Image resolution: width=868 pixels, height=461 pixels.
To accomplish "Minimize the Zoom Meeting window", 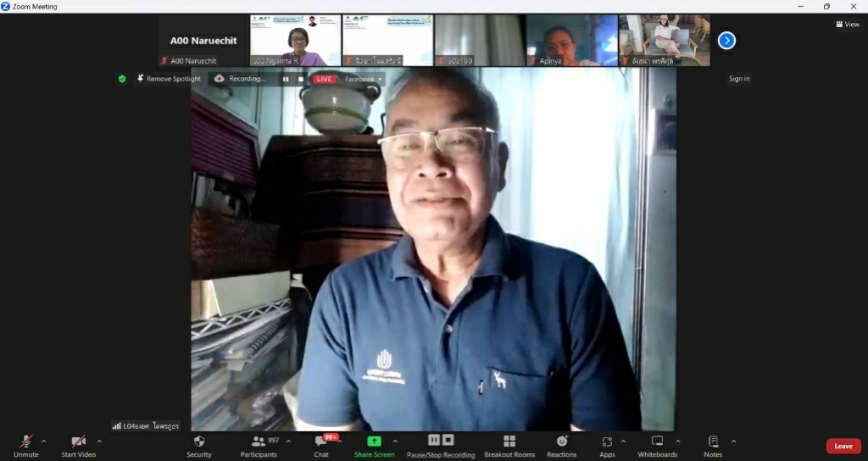I will 800,7.
